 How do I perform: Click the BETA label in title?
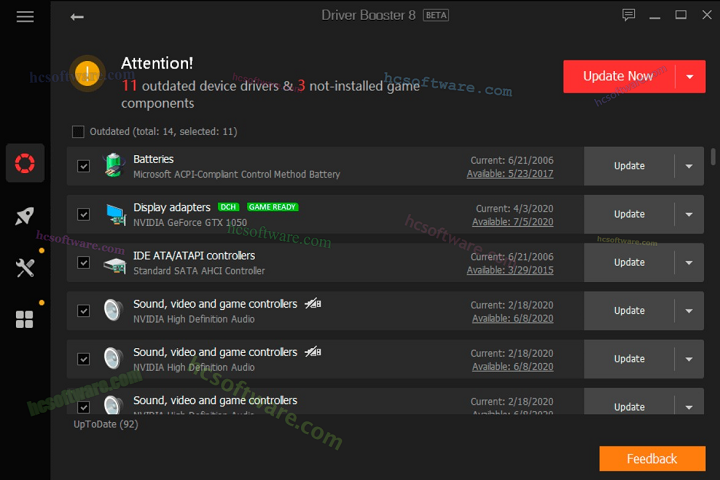[x=436, y=15]
